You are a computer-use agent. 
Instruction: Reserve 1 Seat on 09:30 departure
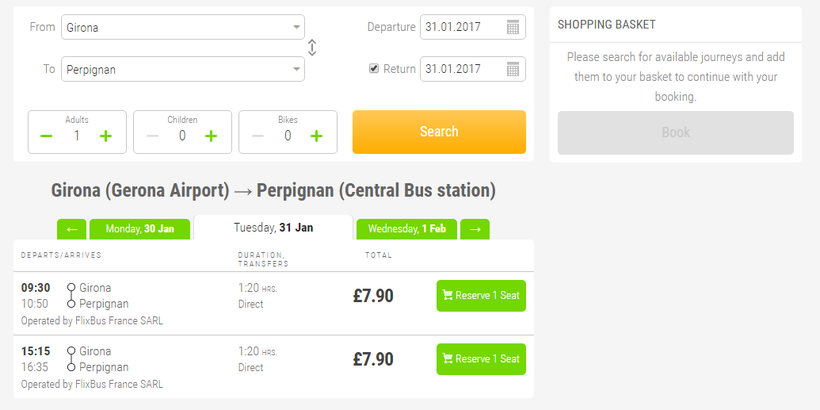(481, 295)
